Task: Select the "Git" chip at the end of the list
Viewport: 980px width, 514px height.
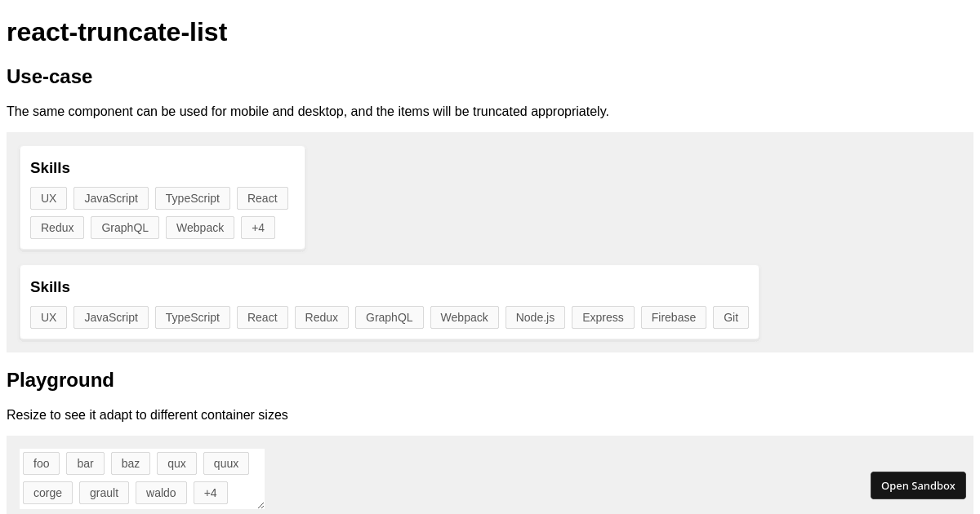Action: [x=731, y=317]
